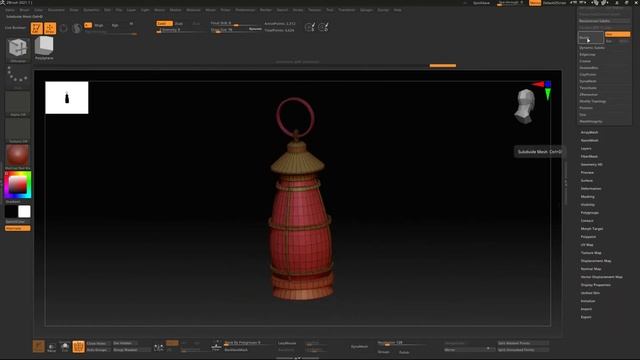
Task: Click the Persp icon on bottom shelf
Action: point(52,347)
